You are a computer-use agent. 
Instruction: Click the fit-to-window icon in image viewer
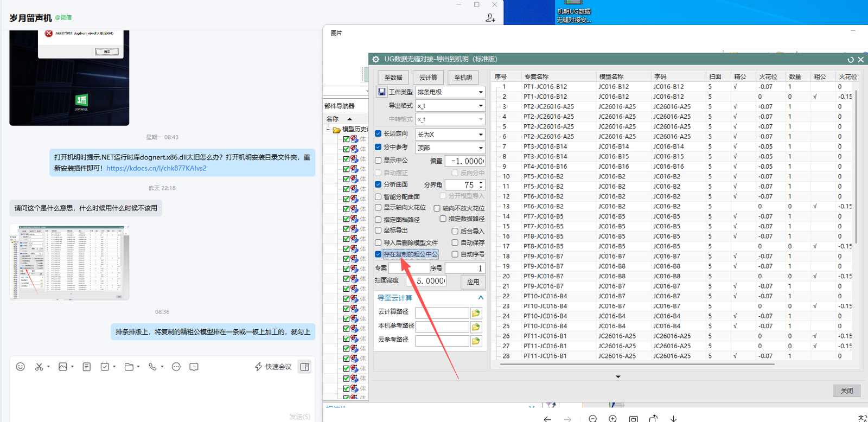633,419
